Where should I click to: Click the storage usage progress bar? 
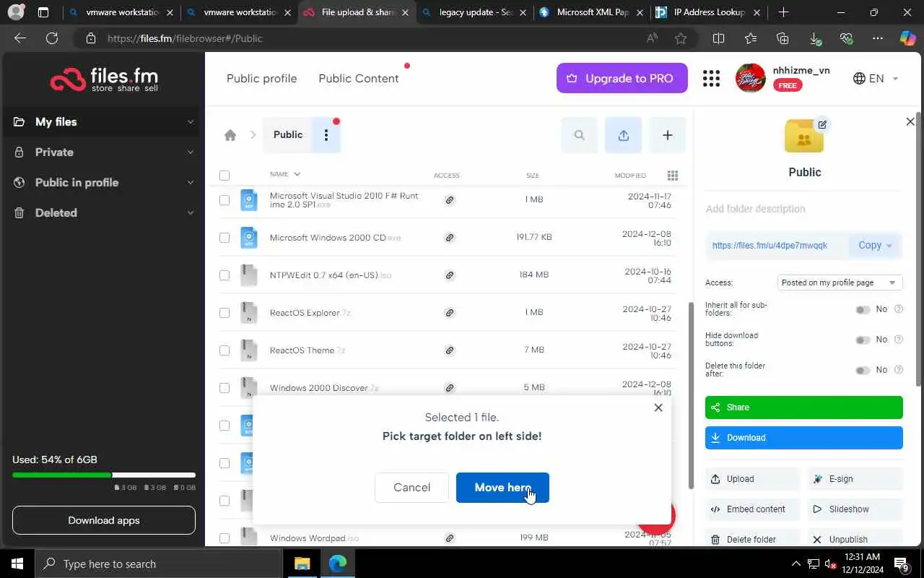point(104,475)
